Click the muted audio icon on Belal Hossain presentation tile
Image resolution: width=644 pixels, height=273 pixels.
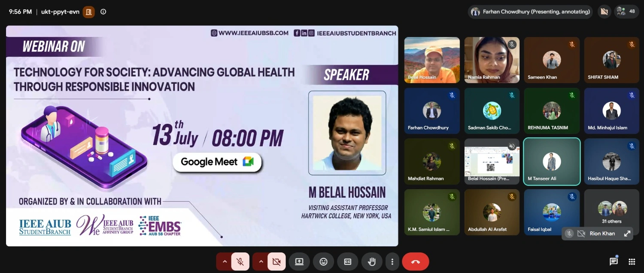[x=512, y=146]
